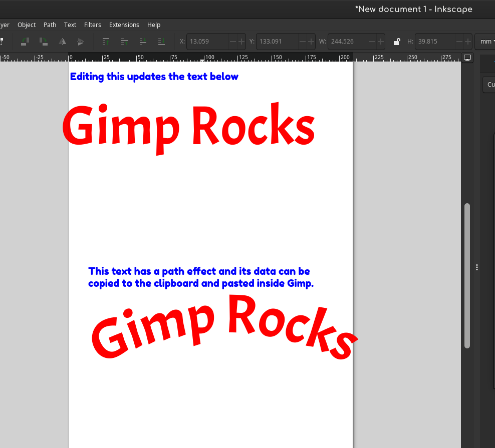Toggle the width/height ratio lock
Viewport: 495px width, 448px height.
396,42
